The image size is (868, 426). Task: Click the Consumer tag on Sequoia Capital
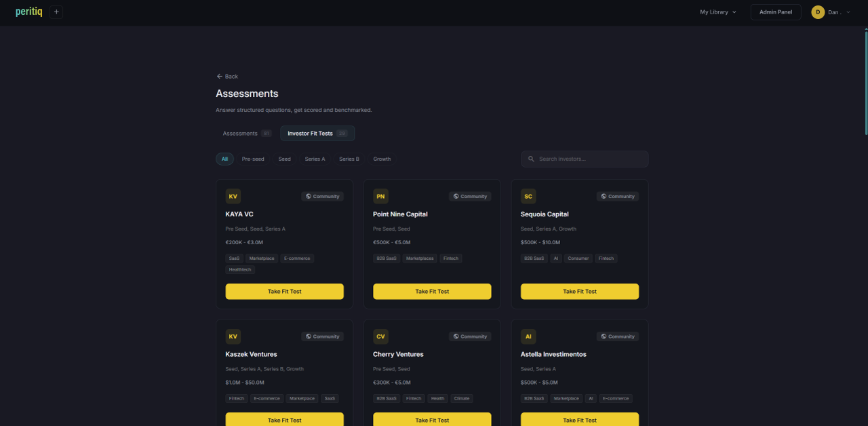click(x=578, y=258)
